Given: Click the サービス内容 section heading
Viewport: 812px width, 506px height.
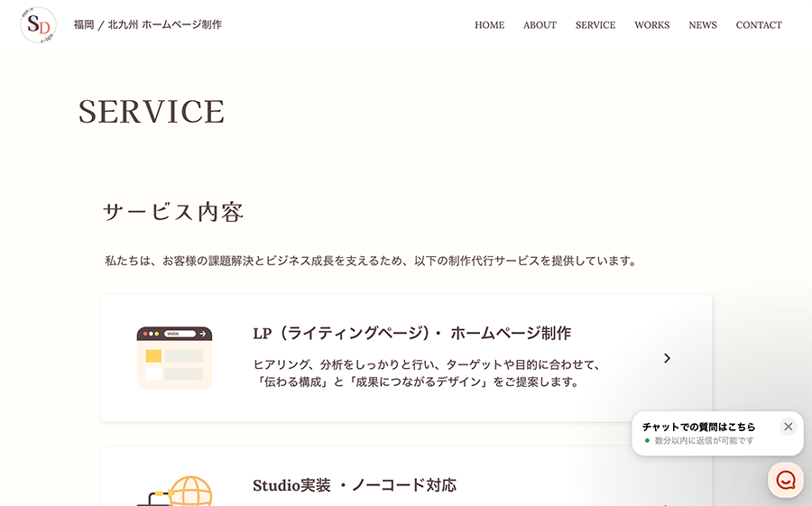Looking at the screenshot, I should click(x=173, y=213).
